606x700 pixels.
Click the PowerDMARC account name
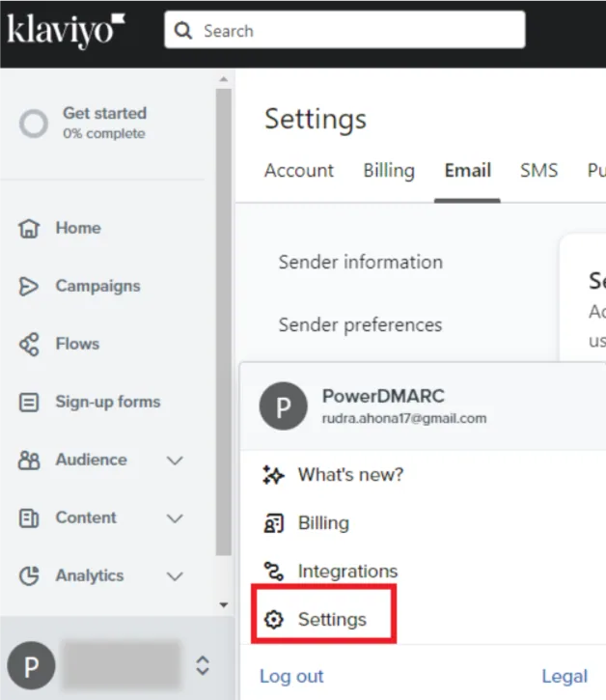383,396
